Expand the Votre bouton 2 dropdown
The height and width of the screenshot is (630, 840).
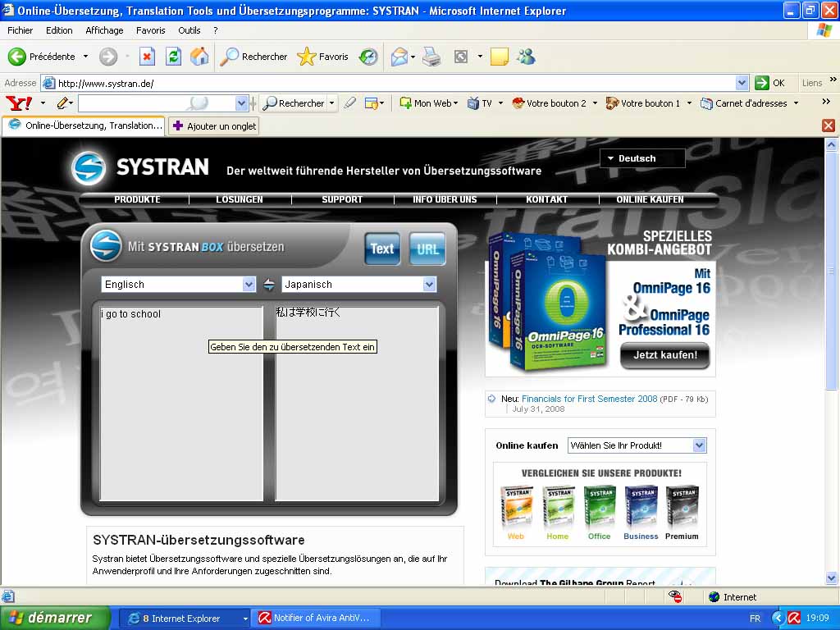[595, 103]
